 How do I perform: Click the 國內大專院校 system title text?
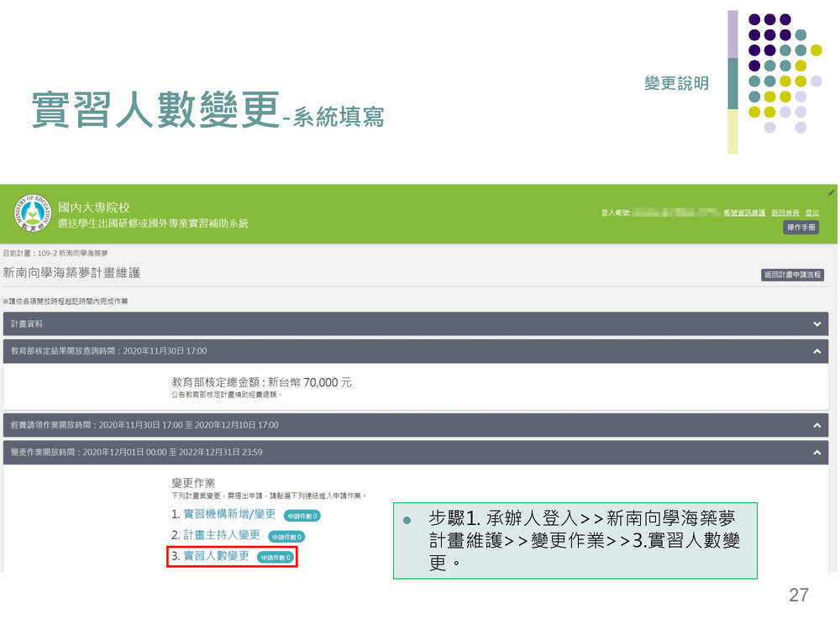(94, 207)
